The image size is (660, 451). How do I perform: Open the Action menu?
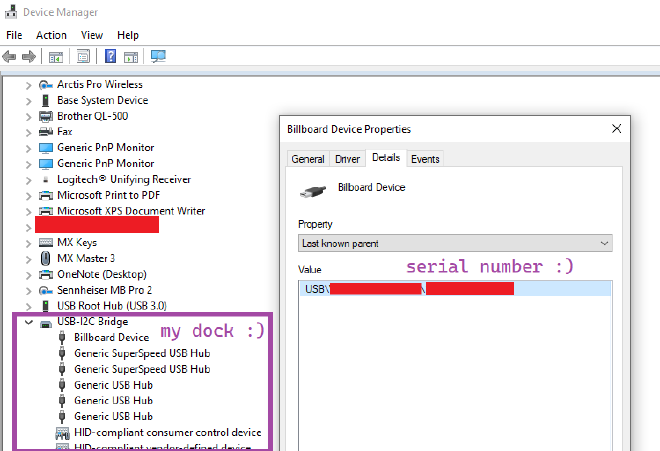[x=51, y=35]
